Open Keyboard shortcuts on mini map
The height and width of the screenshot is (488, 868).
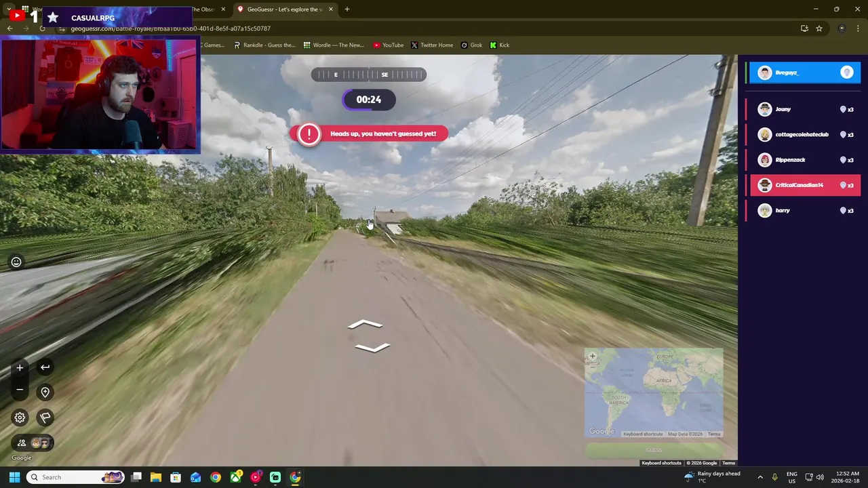[x=643, y=434]
